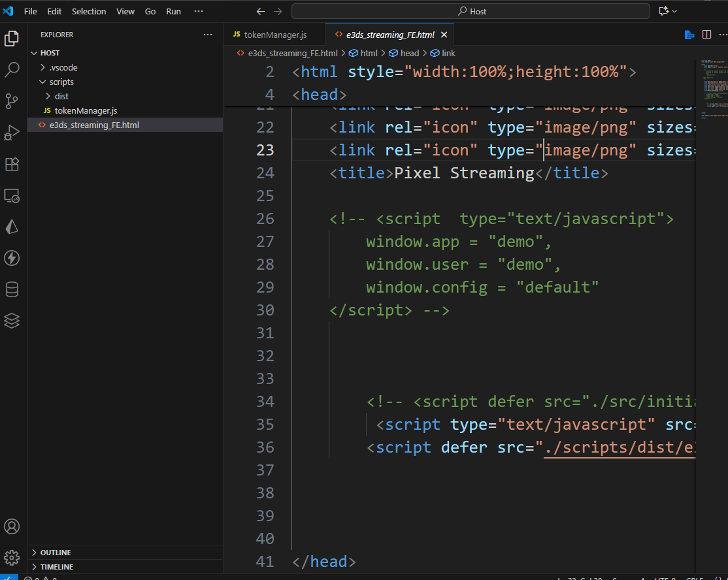The width and height of the screenshot is (728, 580).
Task: Open the Remote Explorer view
Action: [12, 195]
